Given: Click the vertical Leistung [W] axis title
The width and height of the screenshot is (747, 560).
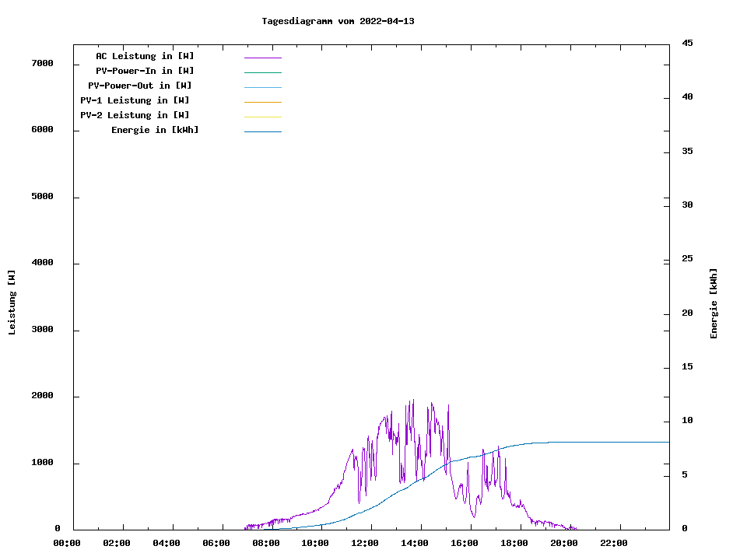Looking at the screenshot, I should [x=12, y=303].
